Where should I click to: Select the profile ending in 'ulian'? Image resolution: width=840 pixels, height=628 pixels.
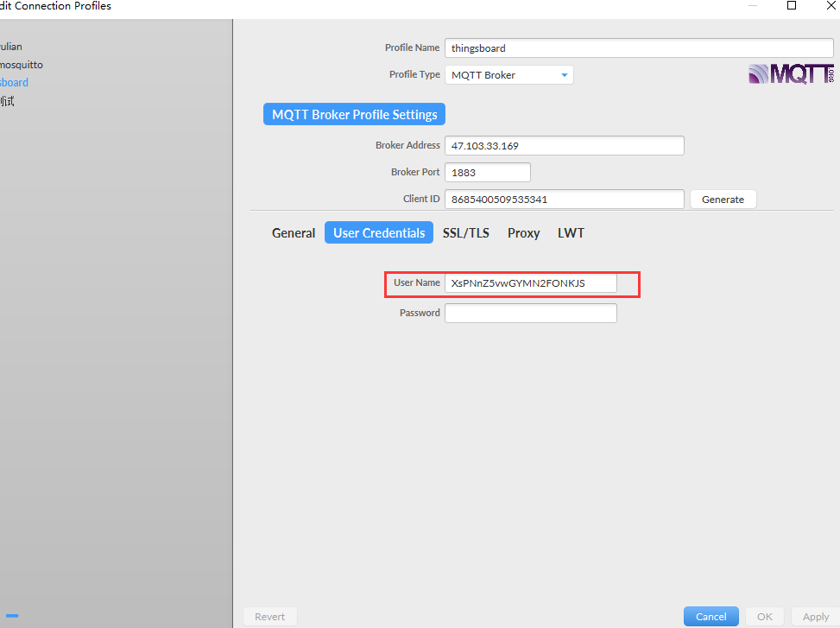coord(10,47)
